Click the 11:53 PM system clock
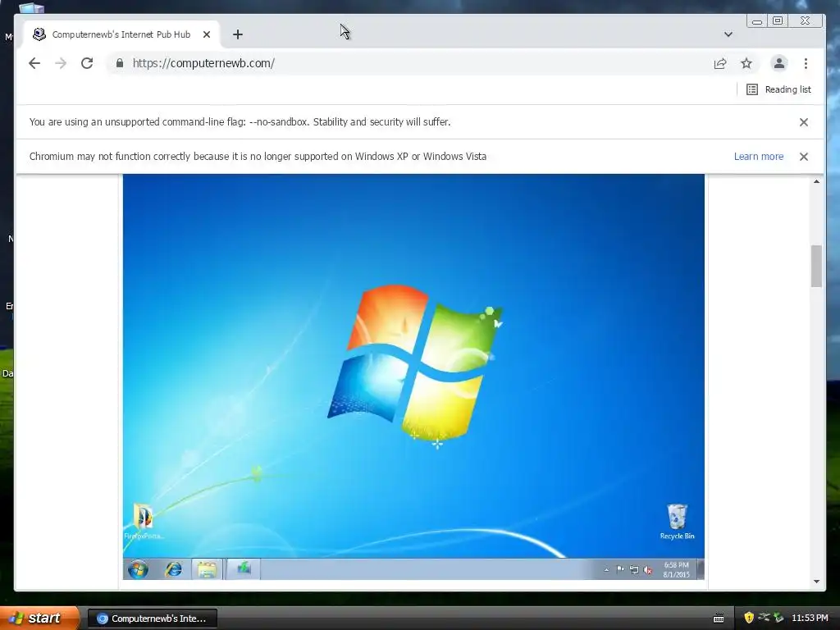This screenshot has height=630, width=840. pyautogui.click(x=810, y=619)
